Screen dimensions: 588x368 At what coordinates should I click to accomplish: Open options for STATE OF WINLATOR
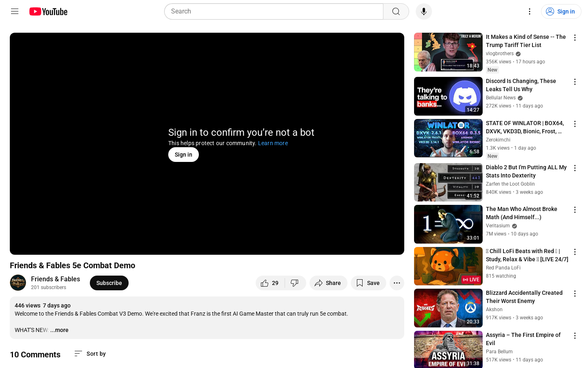[x=575, y=124]
